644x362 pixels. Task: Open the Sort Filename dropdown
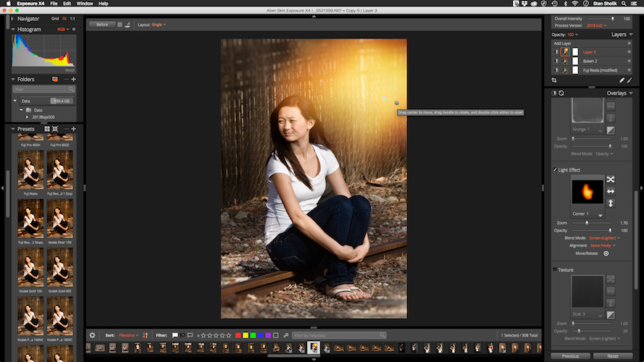pyautogui.click(x=128, y=335)
